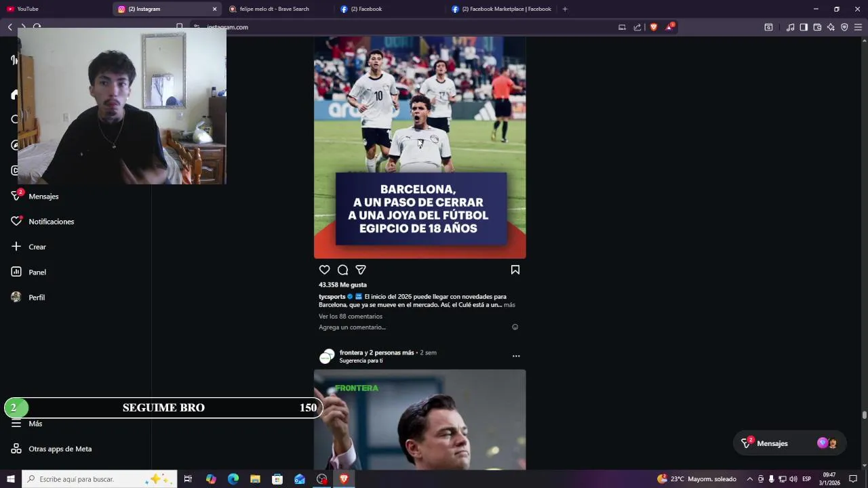868x488 pixels.
Task: Save the tycsports post with bookmark icon
Action: [x=515, y=270]
